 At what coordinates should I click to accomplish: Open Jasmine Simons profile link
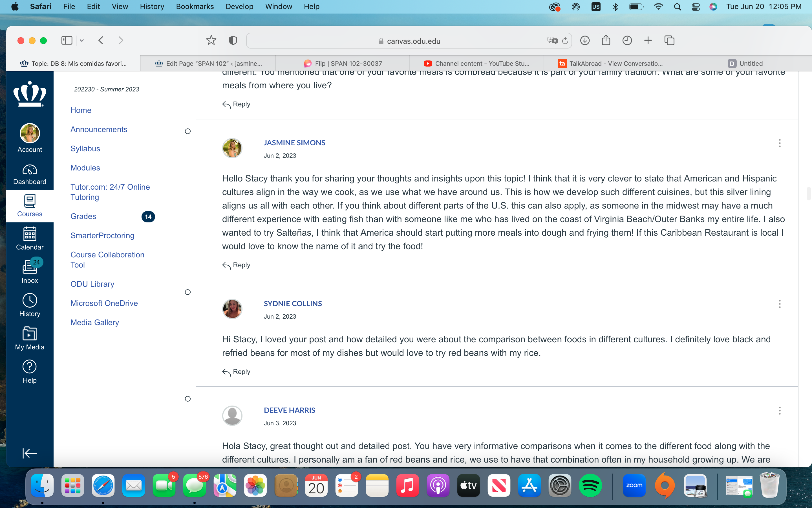pos(294,143)
